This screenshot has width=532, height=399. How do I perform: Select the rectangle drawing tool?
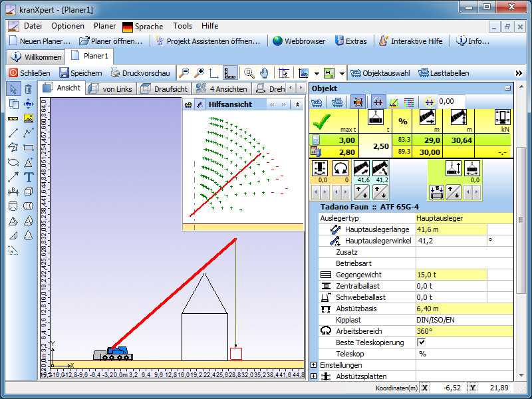click(29, 148)
